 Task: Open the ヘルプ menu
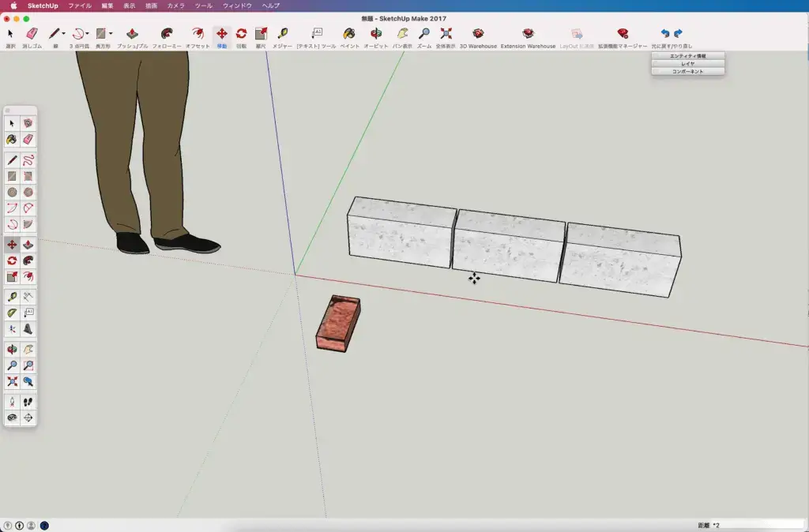coord(271,6)
